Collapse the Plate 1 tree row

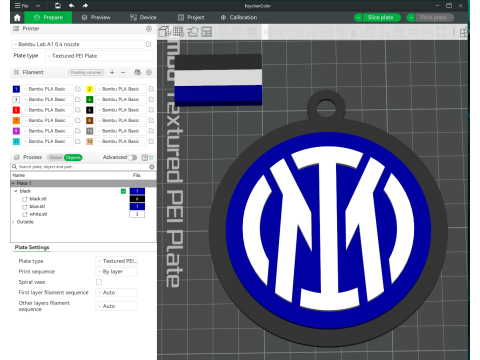(x=14, y=183)
